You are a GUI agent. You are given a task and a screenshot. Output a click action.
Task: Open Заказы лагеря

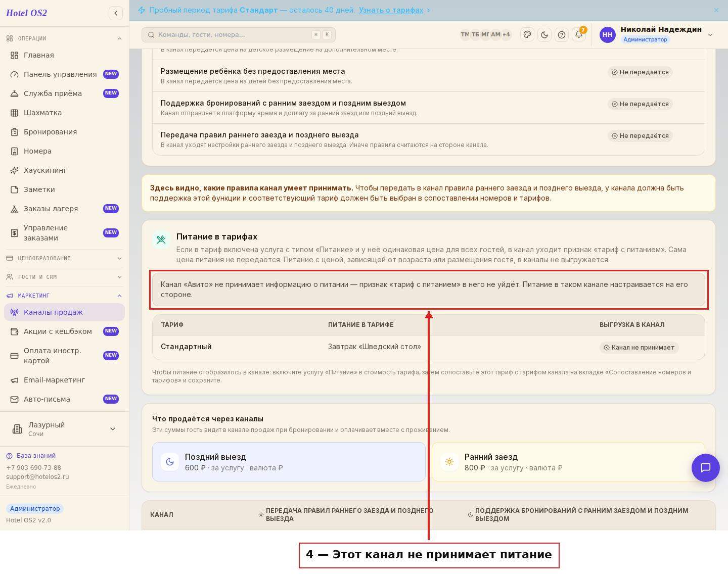pyautogui.click(x=64, y=209)
